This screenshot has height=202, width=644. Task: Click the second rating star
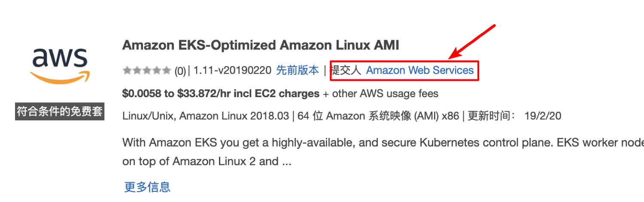point(137,70)
